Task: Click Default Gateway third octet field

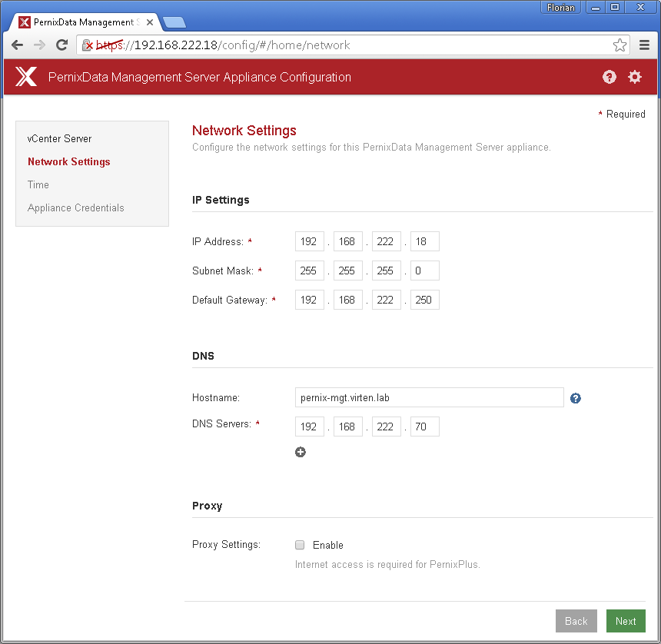Action: 386,300
